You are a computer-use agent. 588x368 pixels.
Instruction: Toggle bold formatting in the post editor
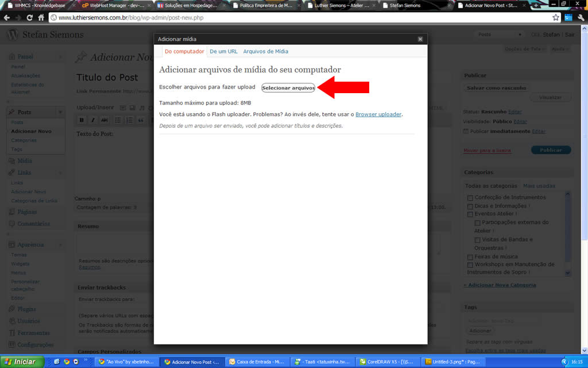(x=82, y=120)
